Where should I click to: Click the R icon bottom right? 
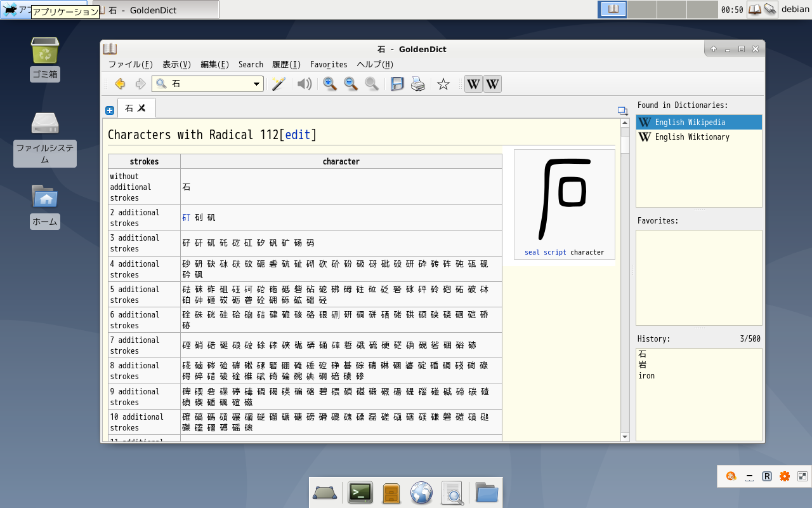point(767,476)
